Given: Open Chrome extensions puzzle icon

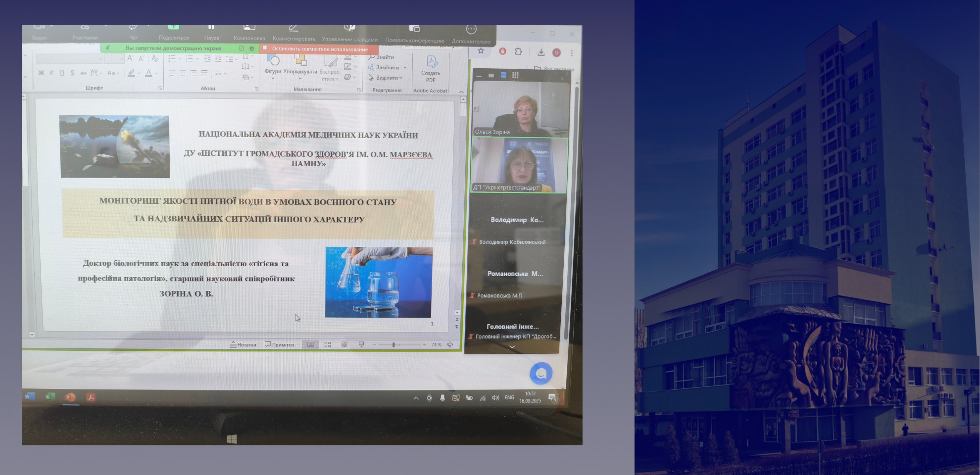Looking at the screenshot, I should point(518,51).
